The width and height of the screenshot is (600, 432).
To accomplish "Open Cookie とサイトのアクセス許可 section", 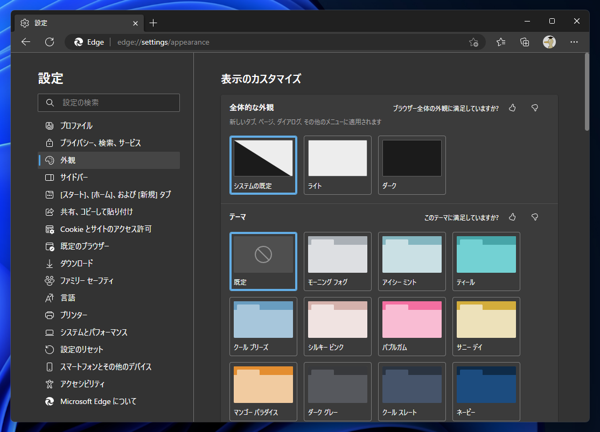I will pos(109,229).
